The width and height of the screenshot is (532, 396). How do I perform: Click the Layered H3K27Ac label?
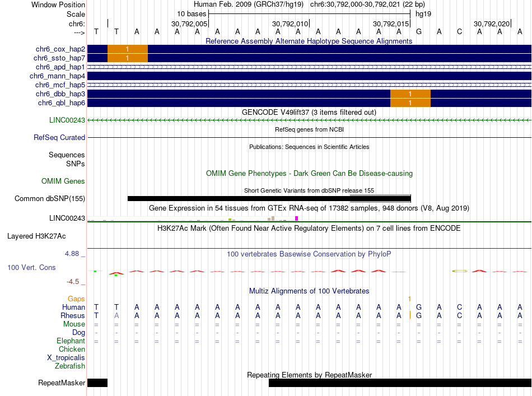click(36, 236)
